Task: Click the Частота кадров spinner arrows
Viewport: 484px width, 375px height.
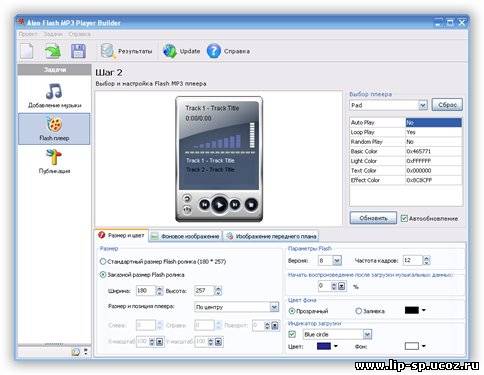Action: tap(426, 260)
